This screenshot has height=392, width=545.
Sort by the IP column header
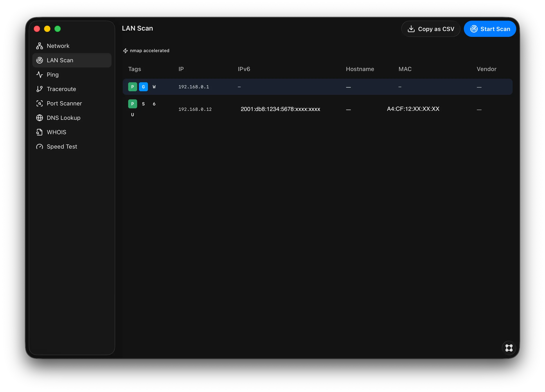click(x=181, y=69)
